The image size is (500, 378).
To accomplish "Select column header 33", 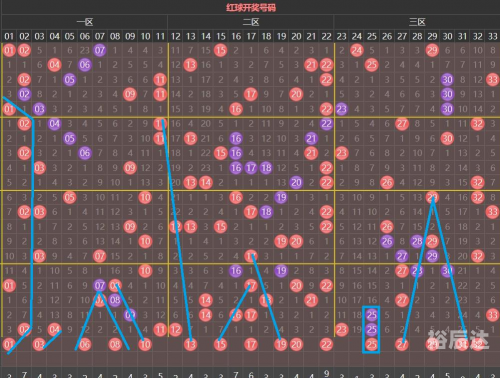I will [493, 36].
